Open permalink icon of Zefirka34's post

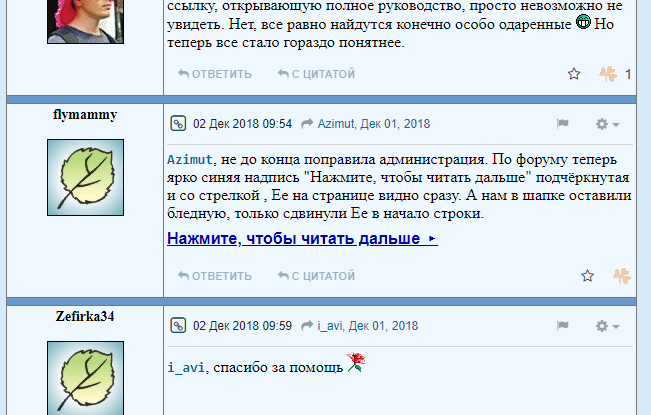[178, 326]
